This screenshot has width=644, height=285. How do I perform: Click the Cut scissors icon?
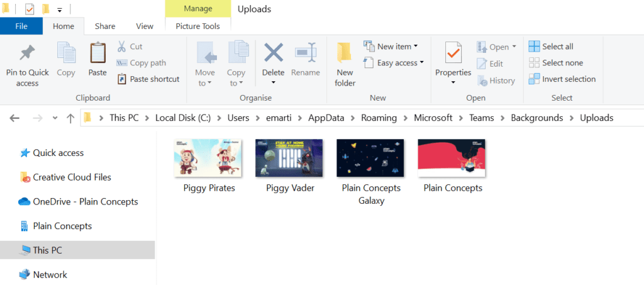tap(122, 47)
